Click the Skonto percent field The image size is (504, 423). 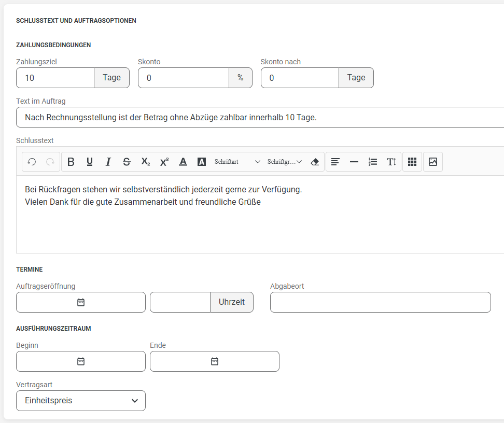coord(184,78)
